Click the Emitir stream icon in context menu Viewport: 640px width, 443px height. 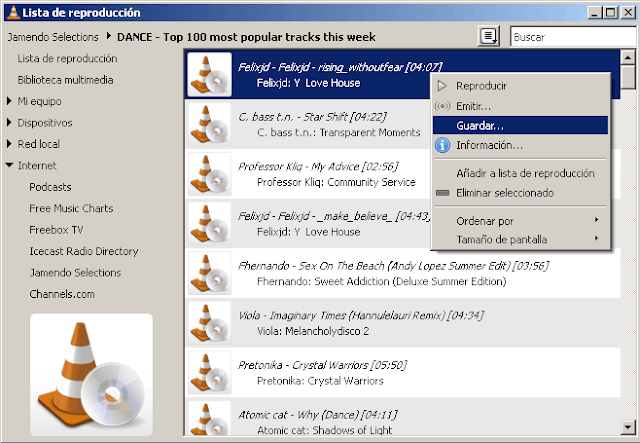[442, 106]
